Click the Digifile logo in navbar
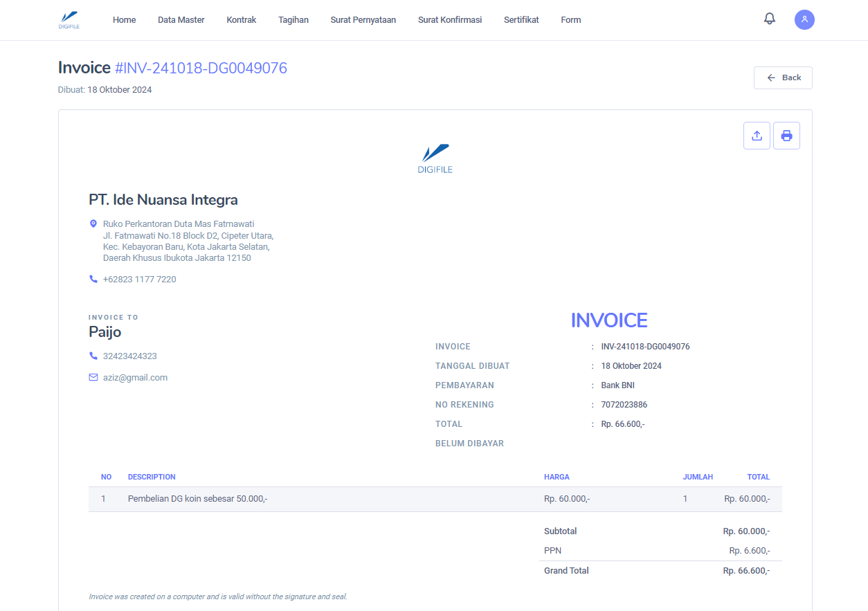 (x=69, y=20)
